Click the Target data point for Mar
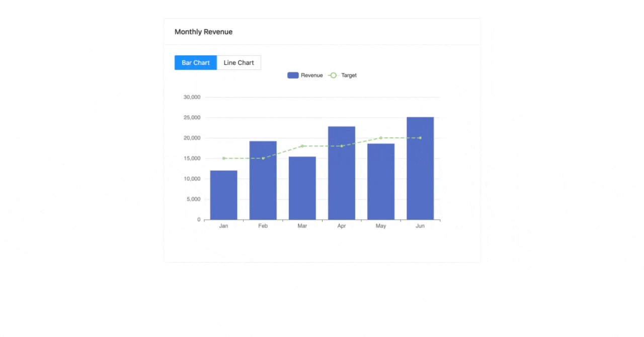644x337 pixels. (x=302, y=146)
